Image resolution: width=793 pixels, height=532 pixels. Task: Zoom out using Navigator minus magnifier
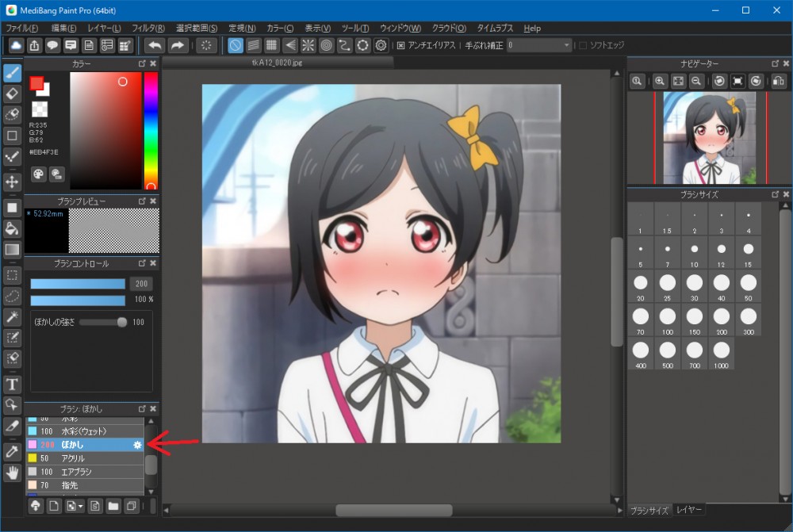pos(696,81)
